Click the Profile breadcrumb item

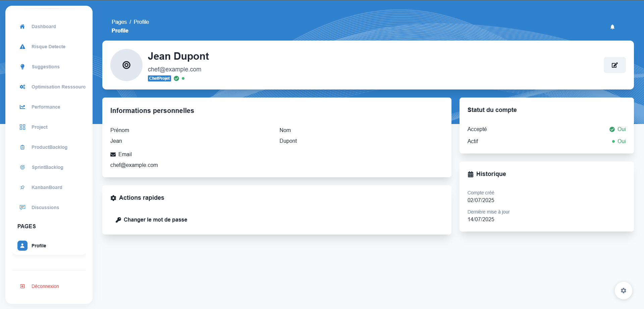(141, 22)
